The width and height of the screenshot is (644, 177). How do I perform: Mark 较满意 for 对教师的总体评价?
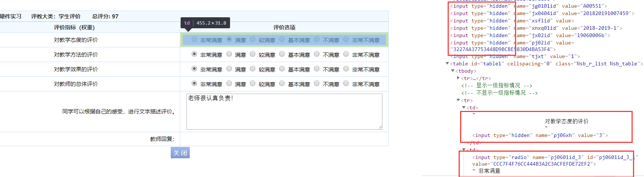[x=252, y=83]
